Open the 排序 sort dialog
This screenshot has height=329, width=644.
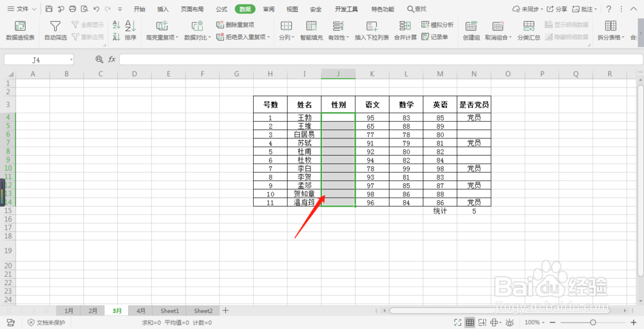(x=131, y=31)
